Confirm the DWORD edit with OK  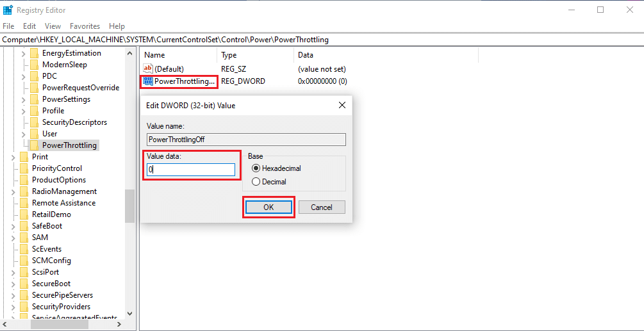[268, 207]
